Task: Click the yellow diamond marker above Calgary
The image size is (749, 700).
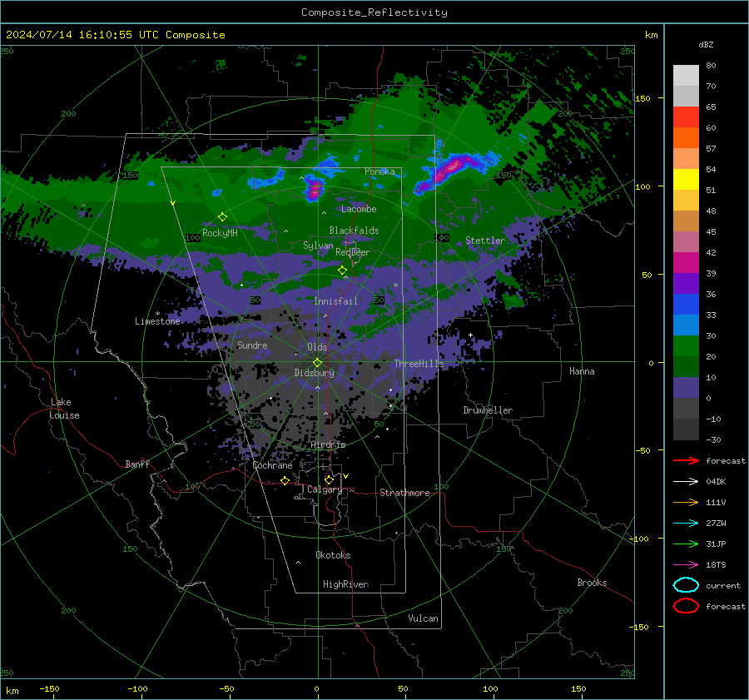Action: coord(329,479)
